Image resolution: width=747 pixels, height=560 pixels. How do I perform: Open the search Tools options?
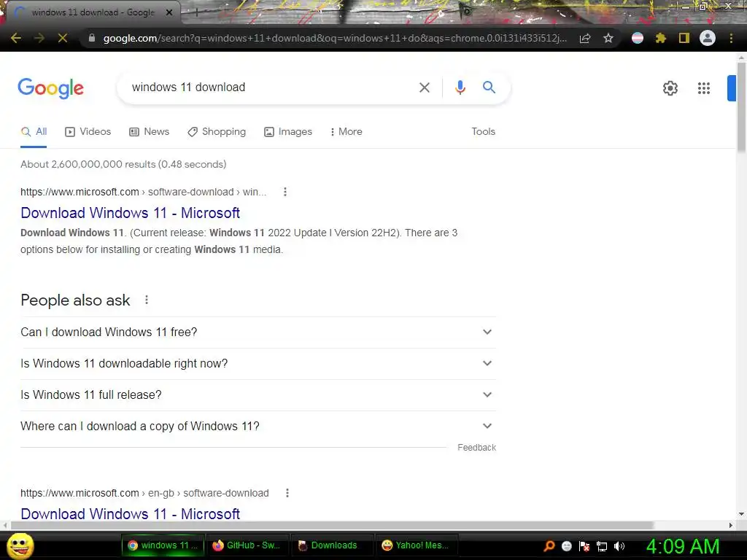(x=483, y=131)
